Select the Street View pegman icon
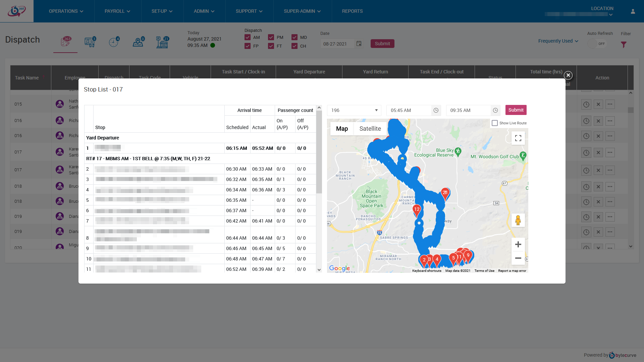Image resolution: width=644 pixels, height=362 pixels. 518,220
